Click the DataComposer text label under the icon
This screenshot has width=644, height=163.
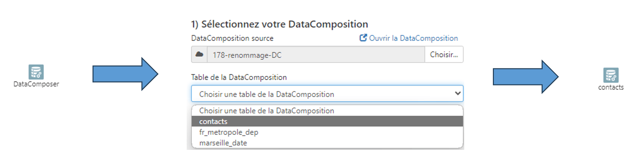point(36,84)
